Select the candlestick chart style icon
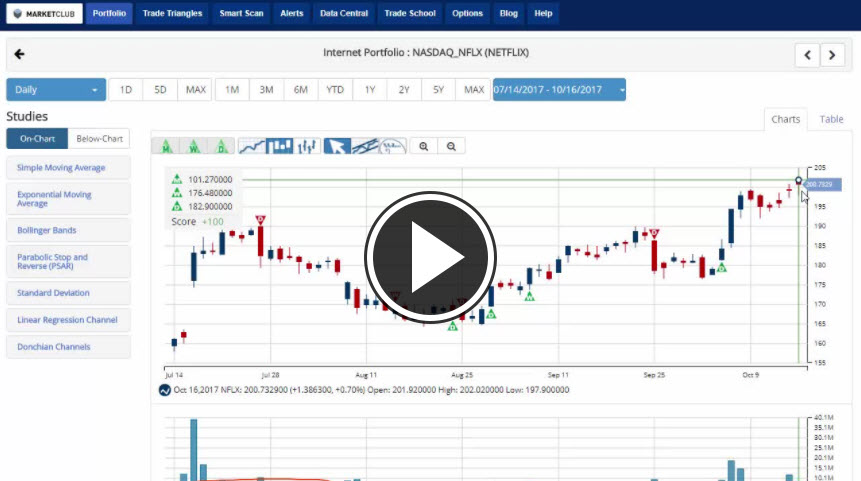Screen dimensions: 861x481 coord(281,146)
